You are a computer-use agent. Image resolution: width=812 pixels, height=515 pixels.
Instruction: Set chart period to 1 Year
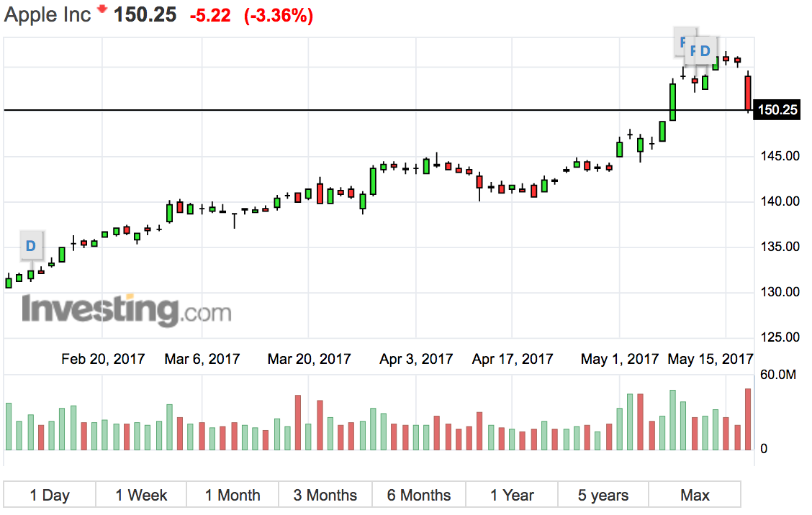[512, 495]
